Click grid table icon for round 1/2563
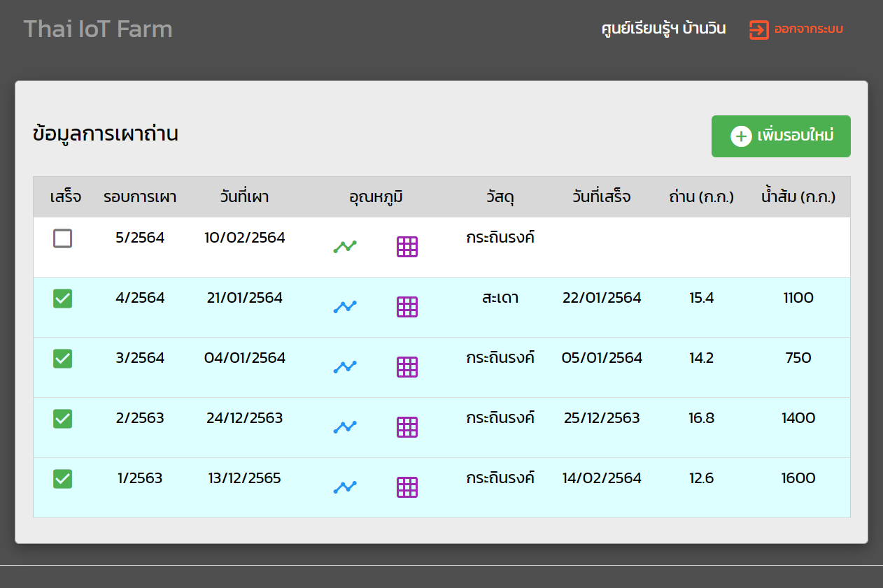This screenshot has height=588, width=883. [x=407, y=487]
